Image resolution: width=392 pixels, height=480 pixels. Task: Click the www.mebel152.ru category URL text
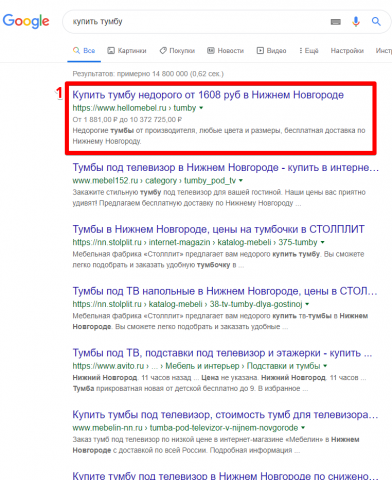(154, 181)
